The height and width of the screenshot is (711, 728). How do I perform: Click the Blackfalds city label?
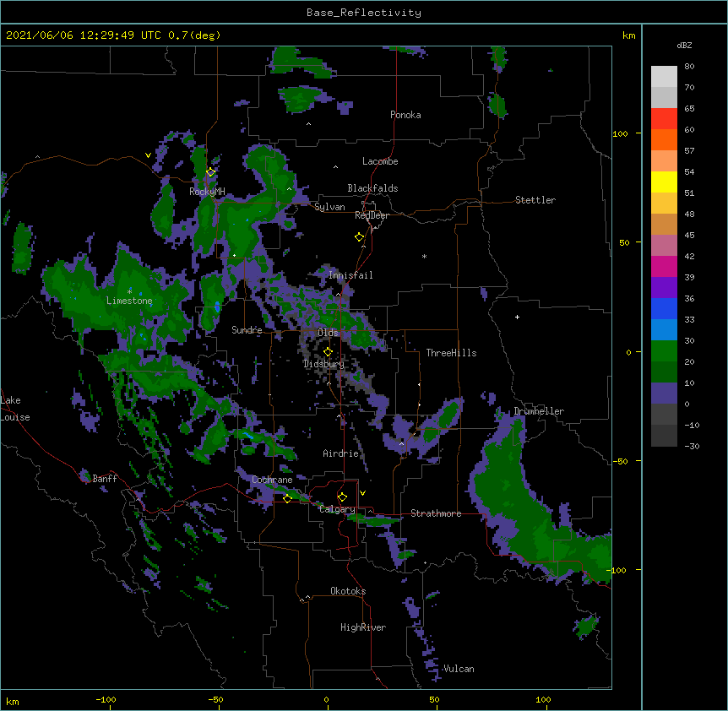372,188
